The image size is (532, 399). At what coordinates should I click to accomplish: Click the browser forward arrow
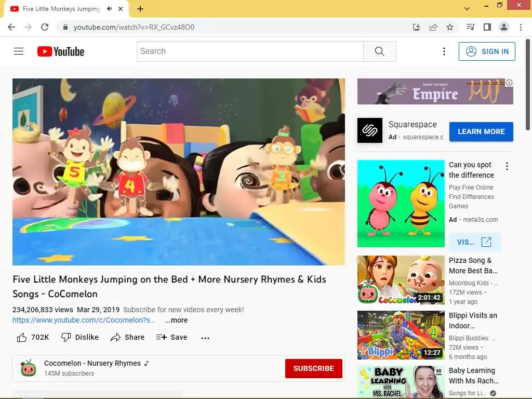[28, 27]
